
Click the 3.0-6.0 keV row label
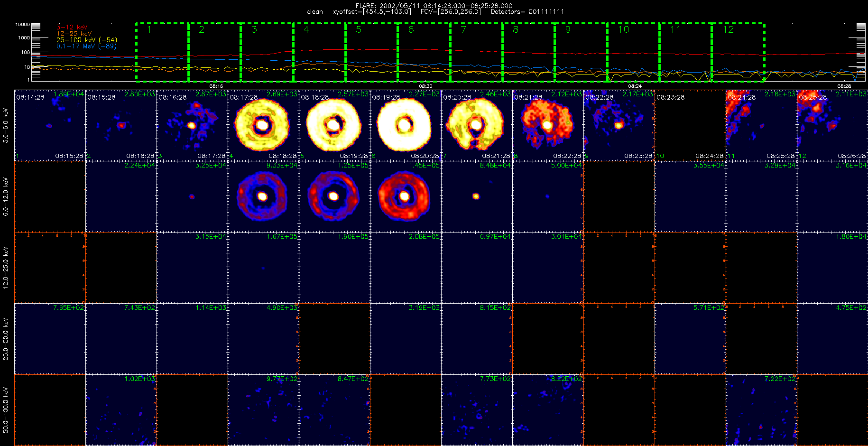[x=6, y=125]
